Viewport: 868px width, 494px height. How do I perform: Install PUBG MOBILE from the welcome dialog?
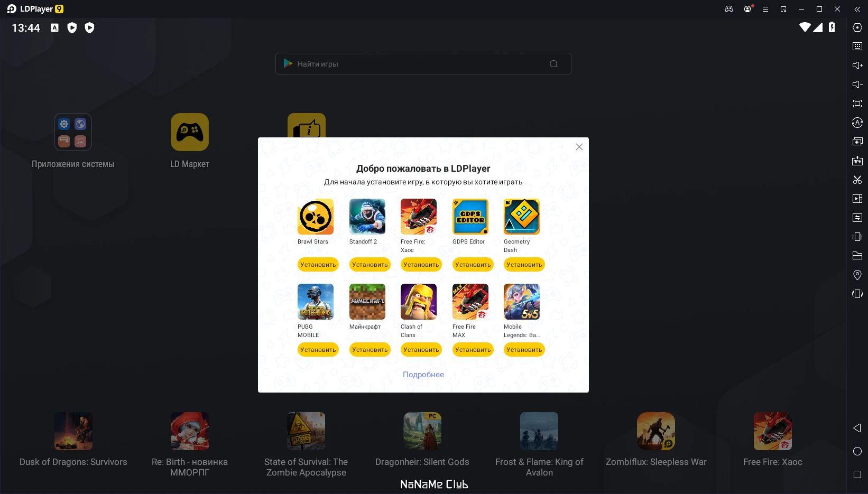click(318, 349)
